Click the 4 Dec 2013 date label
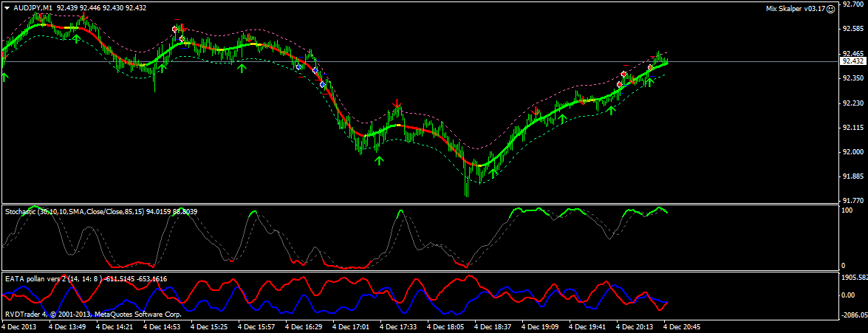Image resolution: width=868 pixels, height=333 pixels. click(18, 328)
